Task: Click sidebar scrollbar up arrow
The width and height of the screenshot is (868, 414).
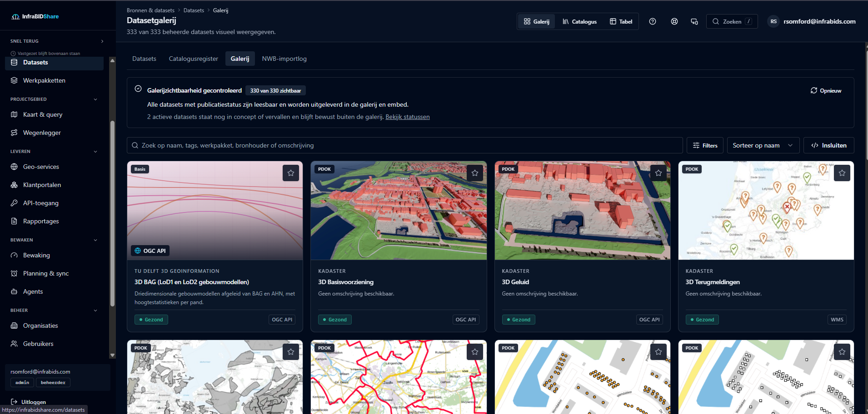Action: (x=112, y=60)
